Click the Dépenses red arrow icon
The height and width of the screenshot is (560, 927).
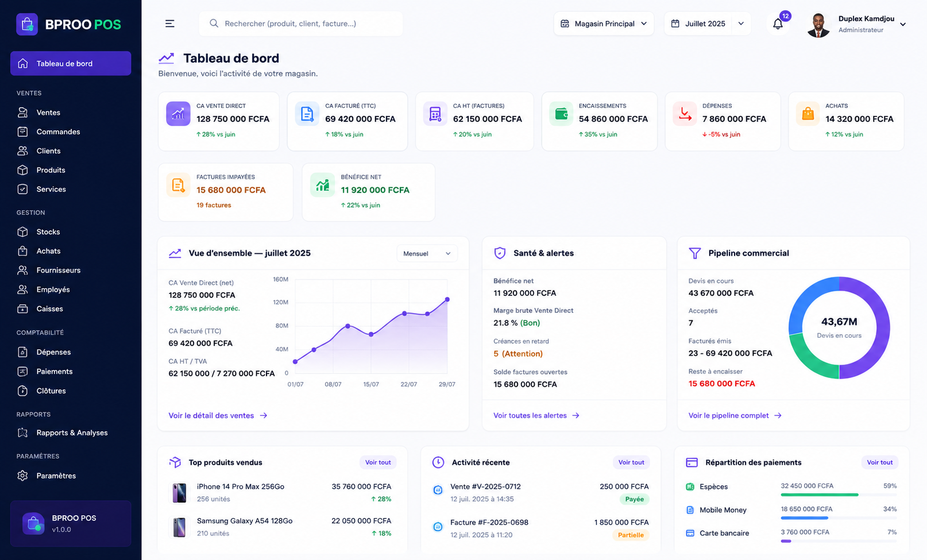685,114
